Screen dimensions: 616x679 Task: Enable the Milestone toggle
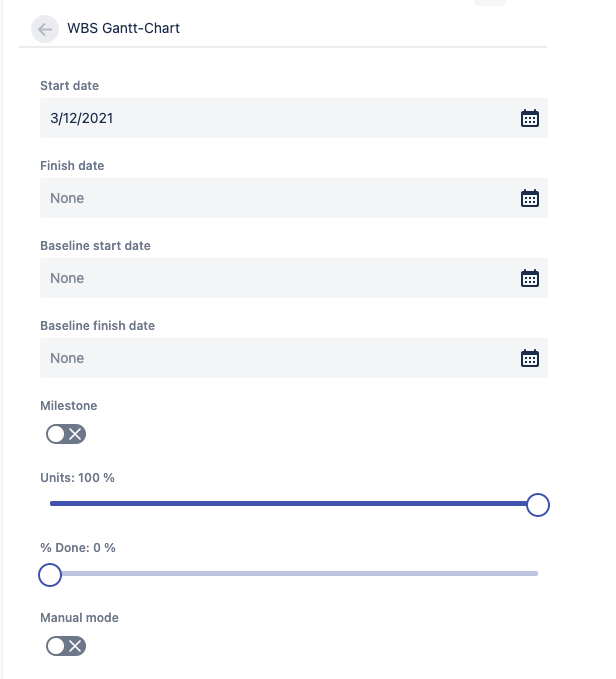[x=66, y=434]
